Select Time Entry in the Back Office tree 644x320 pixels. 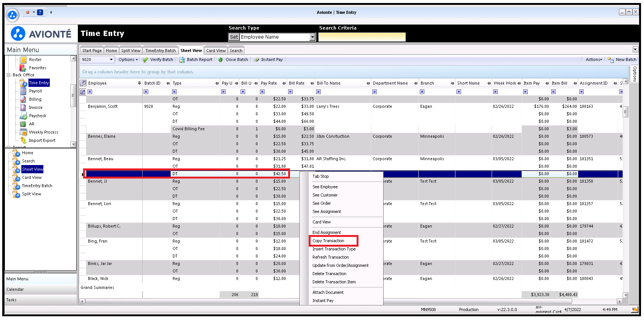pyautogui.click(x=39, y=83)
